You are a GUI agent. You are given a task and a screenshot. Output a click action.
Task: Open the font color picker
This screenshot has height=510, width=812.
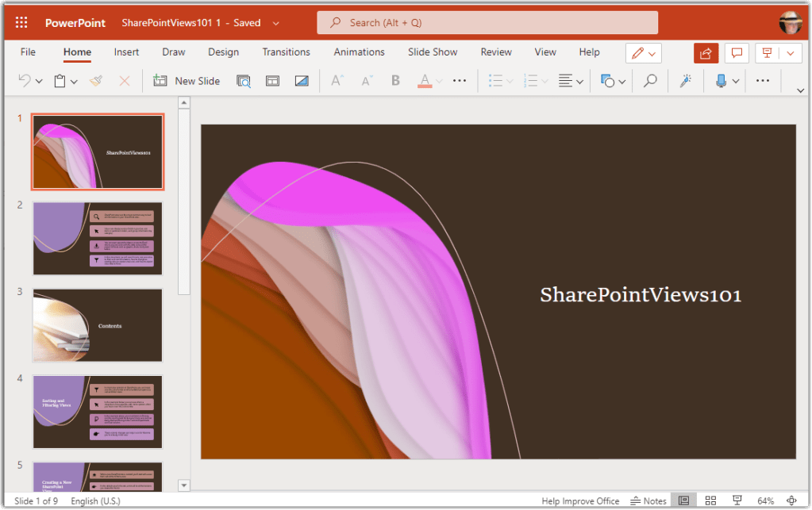tap(425, 81)
